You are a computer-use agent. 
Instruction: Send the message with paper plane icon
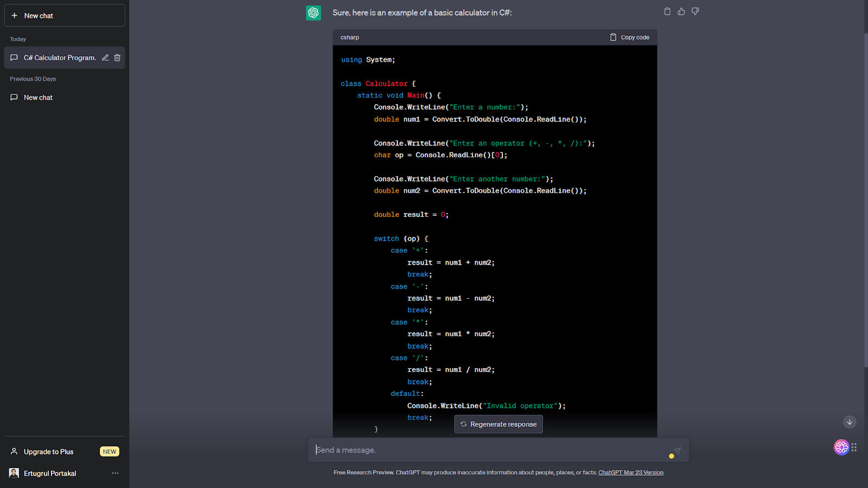tap(676, 451)
